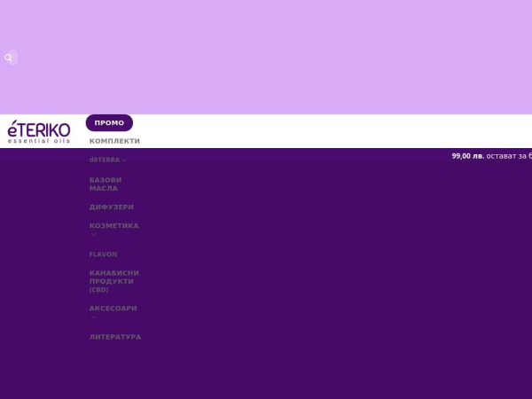This screenshot has width=532, height=399.
Task: Open the АКСЕСОАРИ category
Action: (x=113, y=309)
